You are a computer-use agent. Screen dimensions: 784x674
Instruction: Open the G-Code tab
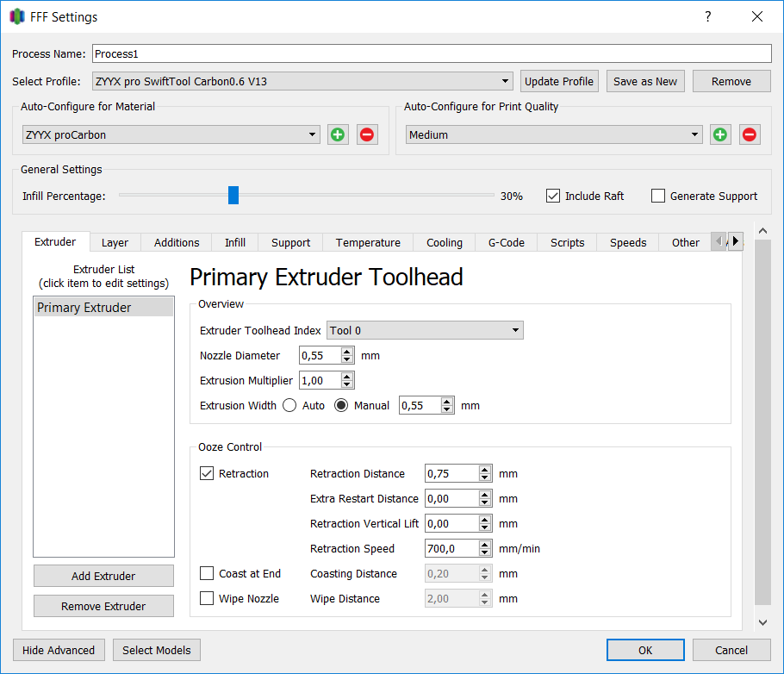click(506, 242)
